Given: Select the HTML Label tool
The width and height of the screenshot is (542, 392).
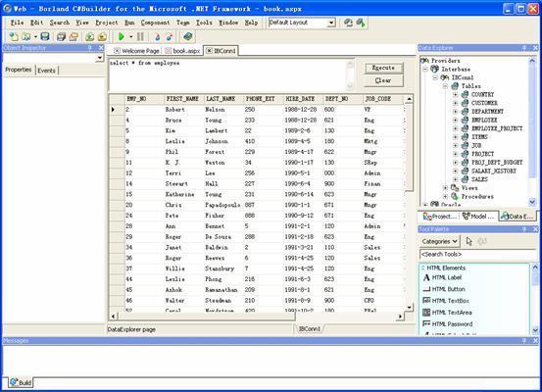Looking at the screenshot, I should point(442,277).
